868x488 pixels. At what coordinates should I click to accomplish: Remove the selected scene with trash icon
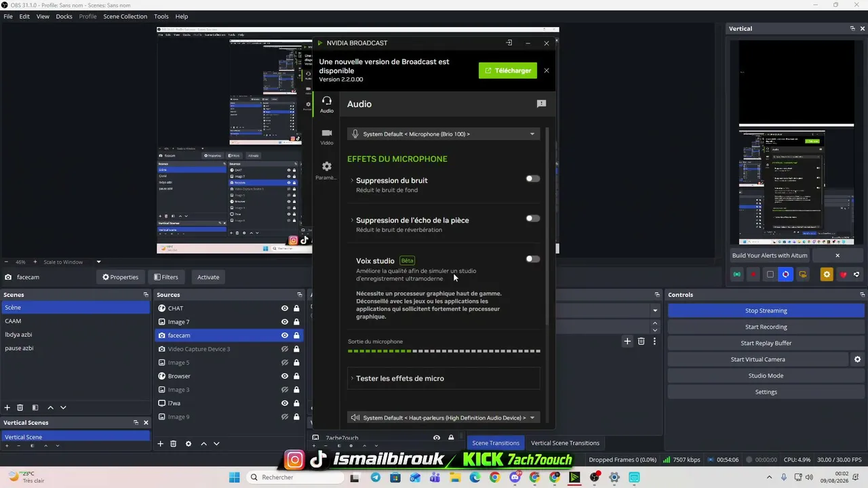(20, 407)
